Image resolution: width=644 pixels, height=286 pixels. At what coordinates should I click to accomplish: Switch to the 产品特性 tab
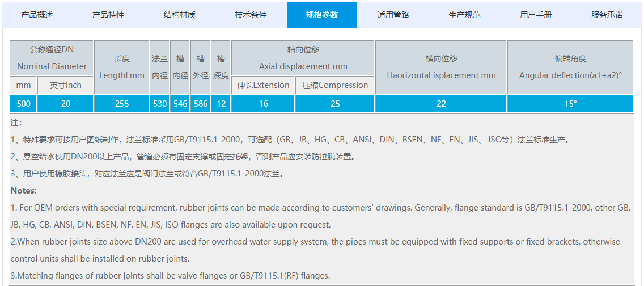click(x=108, y=15)
